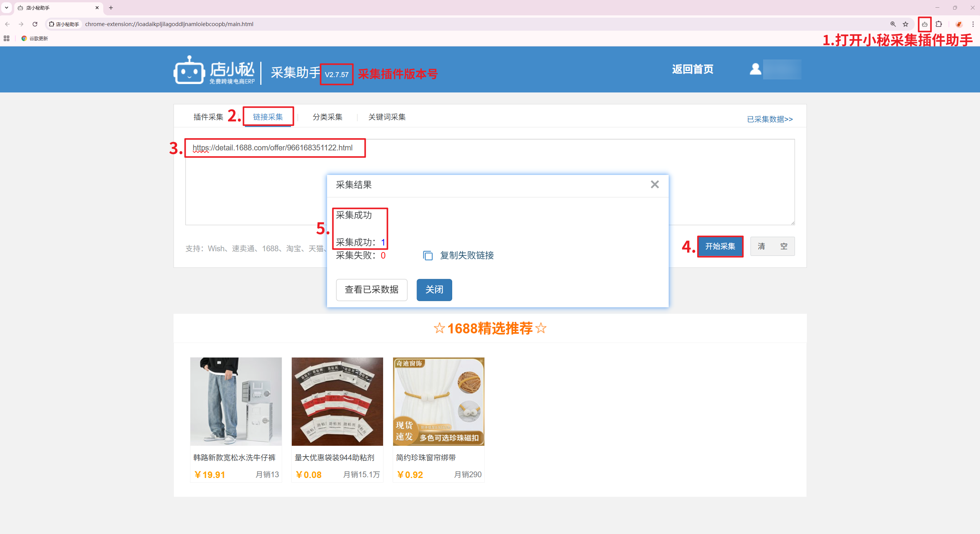
Task: Switch to 链接采集 tab
Action: click(x=268, y=117)
